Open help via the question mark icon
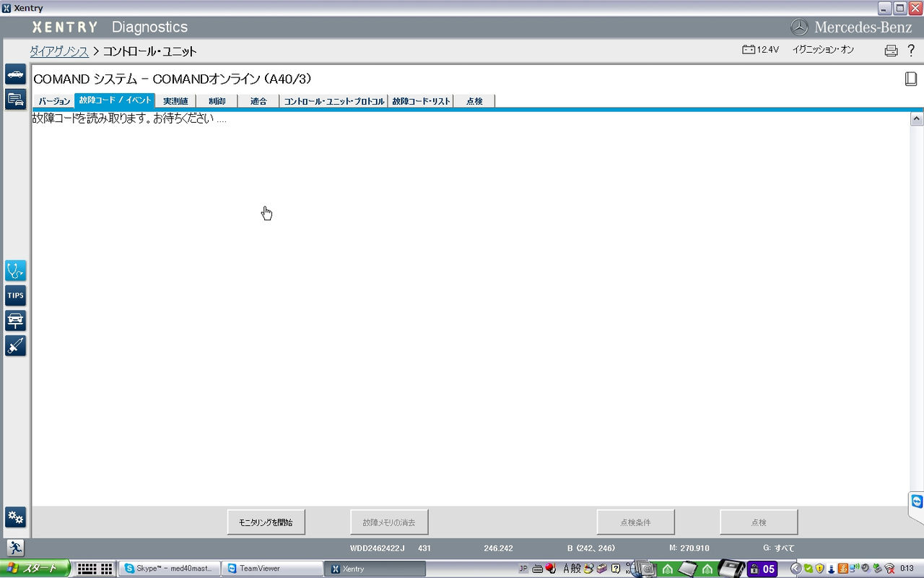The height and width of the screenshot is (578, 924). click(x=911, y=51)
